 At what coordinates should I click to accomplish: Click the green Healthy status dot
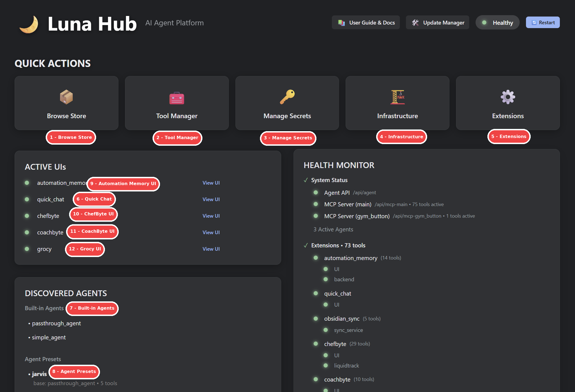click(x=484, y=23)
